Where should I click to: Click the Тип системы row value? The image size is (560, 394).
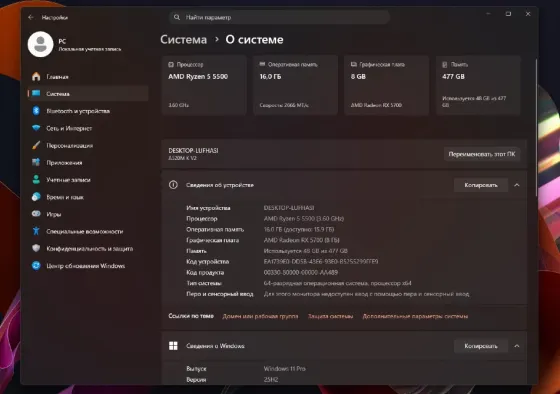point(338,283)
